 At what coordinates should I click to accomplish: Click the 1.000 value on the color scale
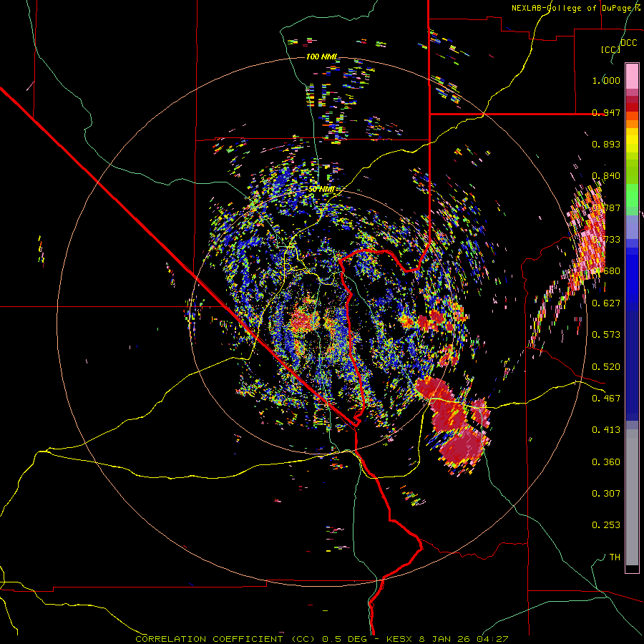606,80
